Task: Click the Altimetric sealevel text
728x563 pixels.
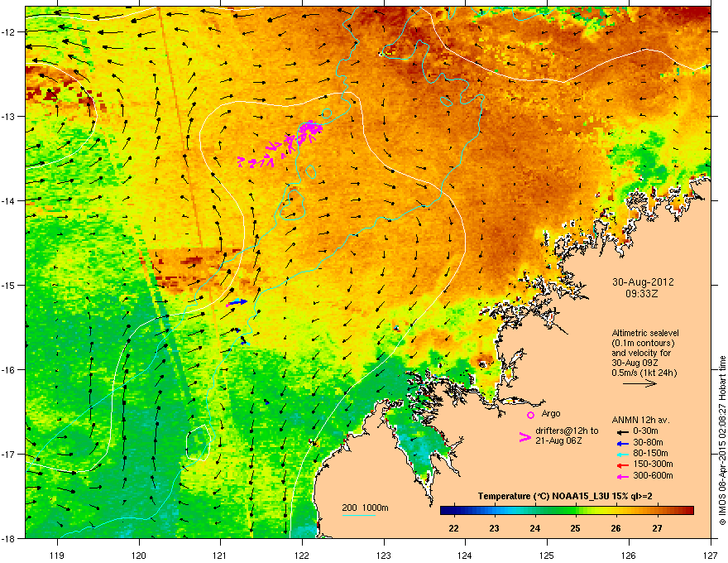Action: coord(645,333)
